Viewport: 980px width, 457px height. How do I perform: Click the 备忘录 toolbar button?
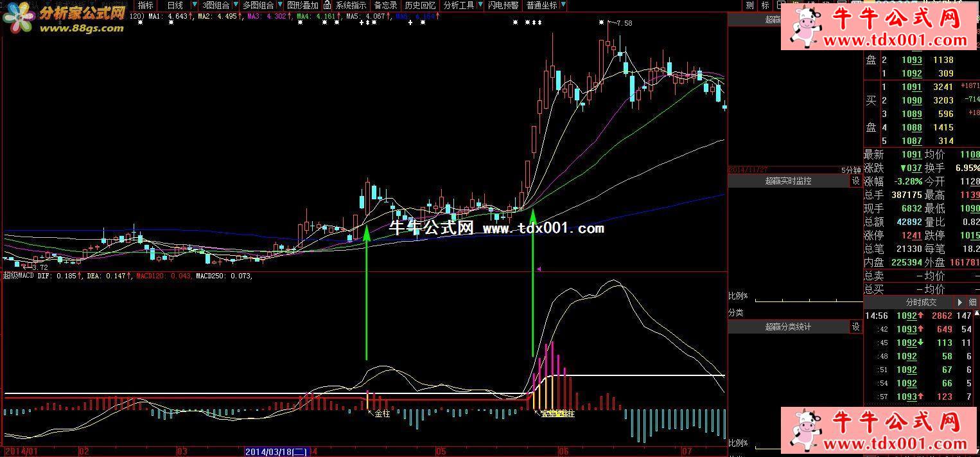pos(385,5)
